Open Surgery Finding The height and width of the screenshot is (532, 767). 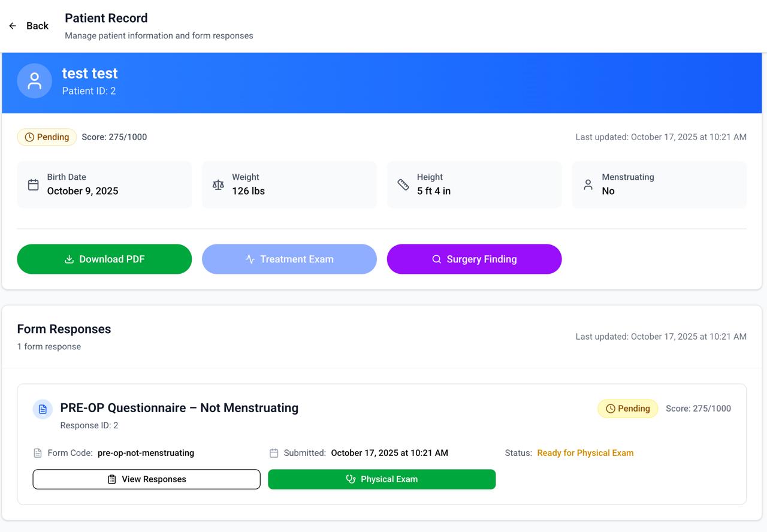point(474,259)
